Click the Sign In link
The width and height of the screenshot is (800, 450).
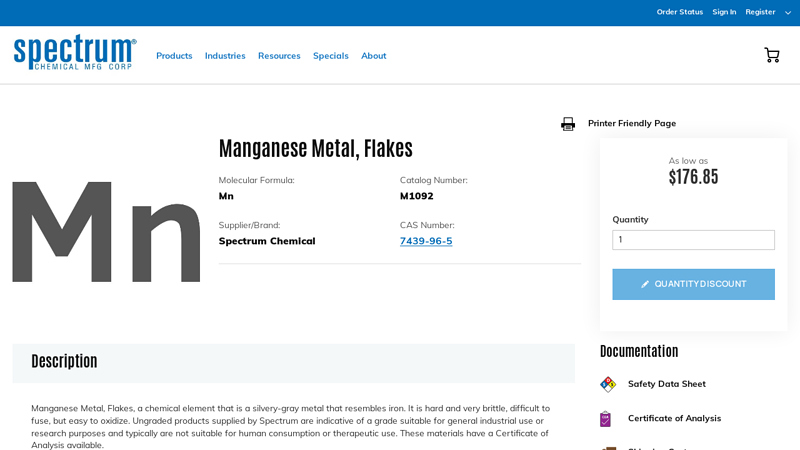pos(724,12)
